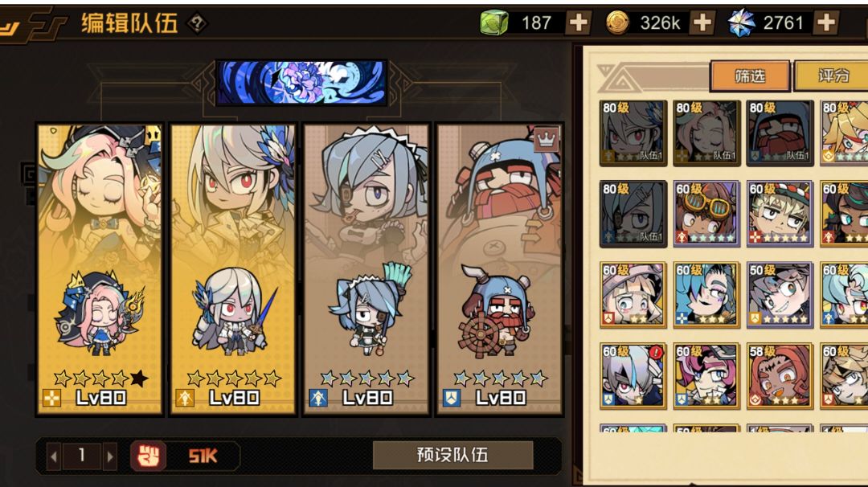Add crystal gems with the plus icon

click(826, 23)
